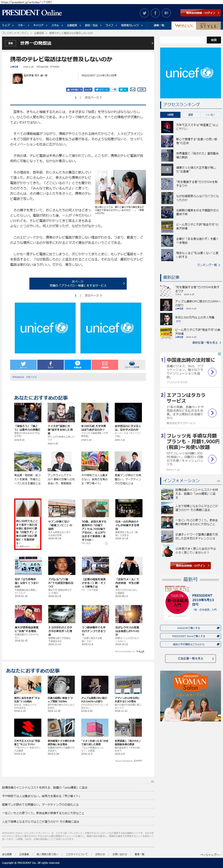The height and width of the screenshot is (868, 223).
Task: Open the ランキング一覧を見る link
Action: pos(208,265)
